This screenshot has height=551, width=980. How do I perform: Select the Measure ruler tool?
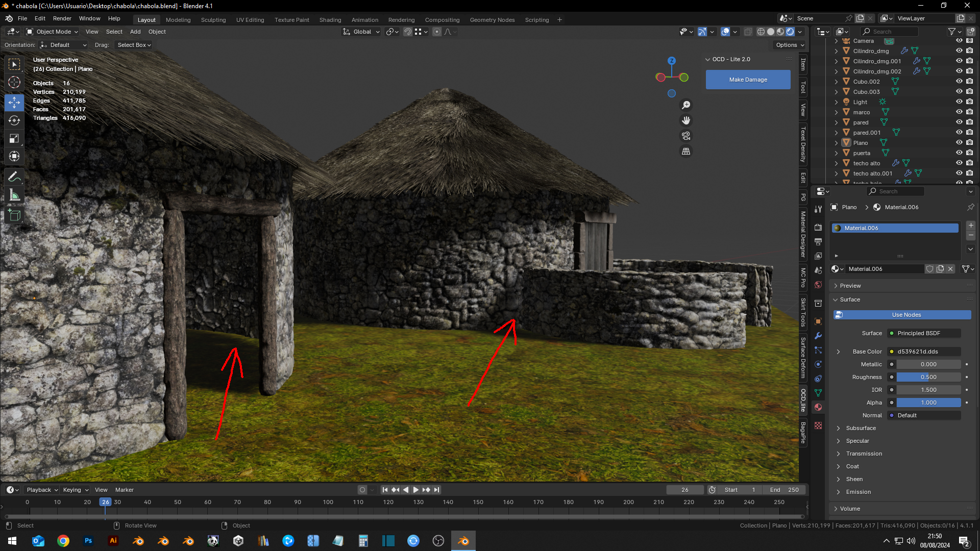14,195
